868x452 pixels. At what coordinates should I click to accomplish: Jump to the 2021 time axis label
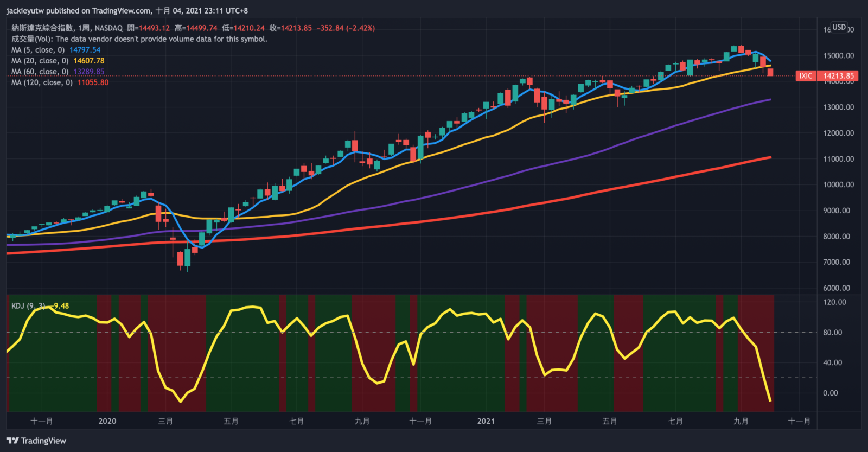486,421
